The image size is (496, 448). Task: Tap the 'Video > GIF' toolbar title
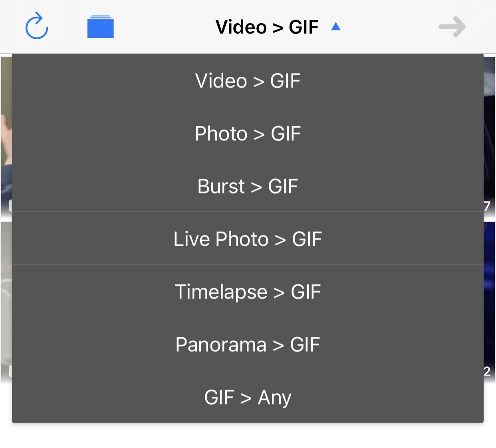point(267,27)
